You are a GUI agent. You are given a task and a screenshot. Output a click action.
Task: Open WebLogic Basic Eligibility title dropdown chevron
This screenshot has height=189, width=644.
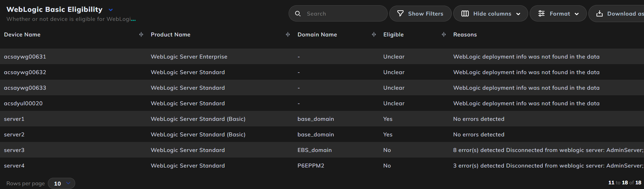111,10
